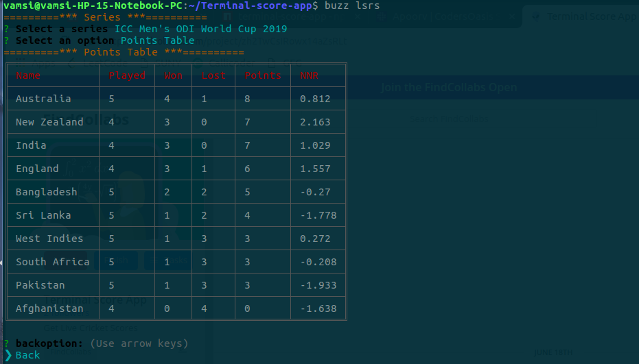This screenshot has width=639, height=364.
Task: Click the Lost column header
Action: [213, 75]
